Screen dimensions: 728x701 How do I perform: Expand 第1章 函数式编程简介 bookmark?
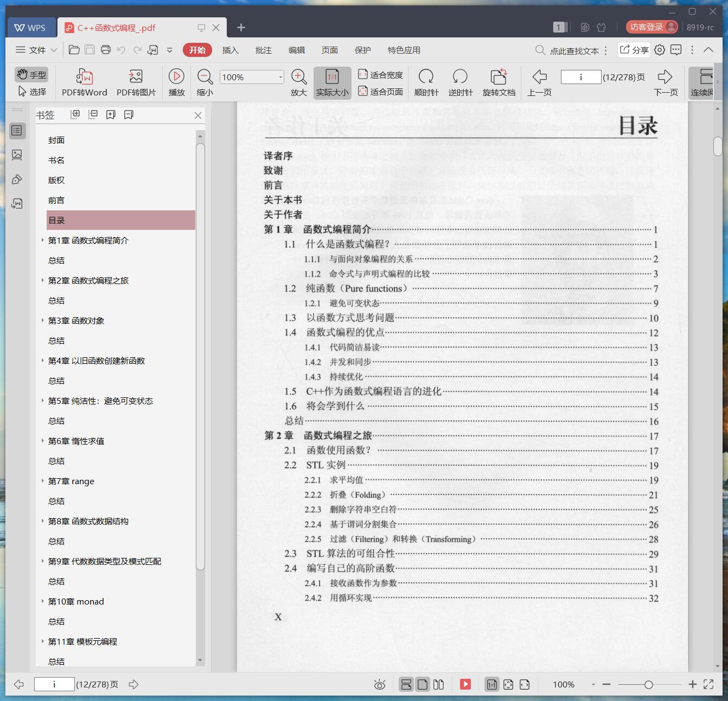click(x=43, y=240)
